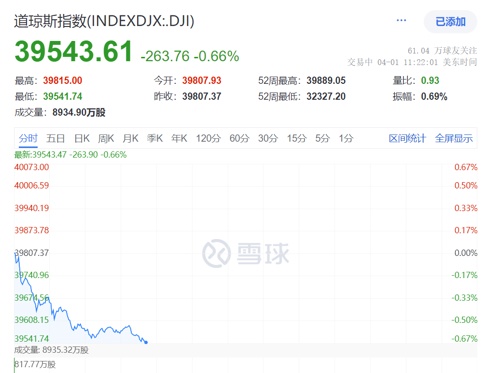This screenshot has height=373, width=500.
Task: Choose the 5分 interval tab
Action: point(322,138)
